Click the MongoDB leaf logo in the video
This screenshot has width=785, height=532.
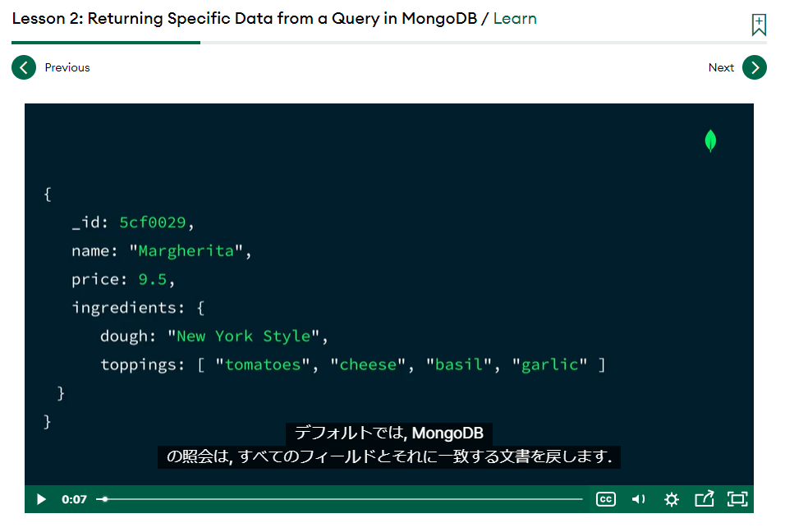coord(710,140)
